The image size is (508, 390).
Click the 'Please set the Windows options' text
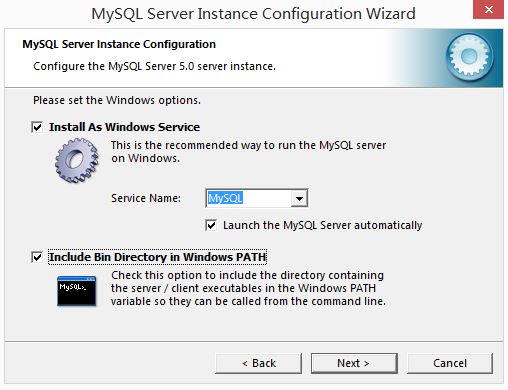pos(117,100)
